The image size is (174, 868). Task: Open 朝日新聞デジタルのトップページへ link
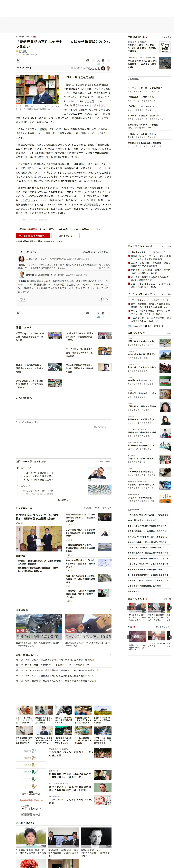pyautogui.click(x=98, y=508)
